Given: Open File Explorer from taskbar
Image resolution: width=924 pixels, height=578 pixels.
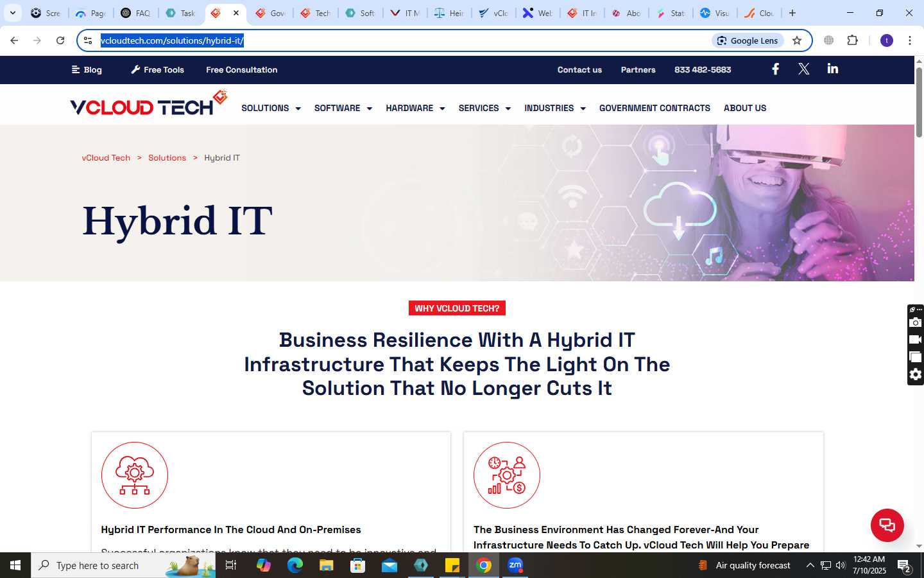Looking at the screenshot, I should click(x=326, y=565).
